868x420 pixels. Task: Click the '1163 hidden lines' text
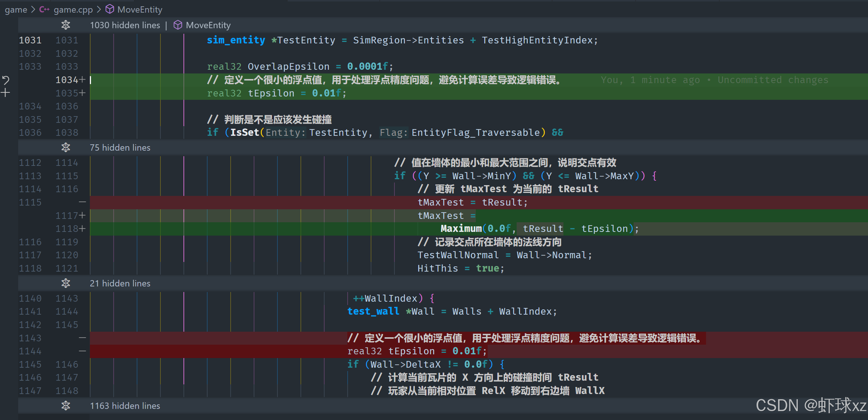[x=125, y=406]
